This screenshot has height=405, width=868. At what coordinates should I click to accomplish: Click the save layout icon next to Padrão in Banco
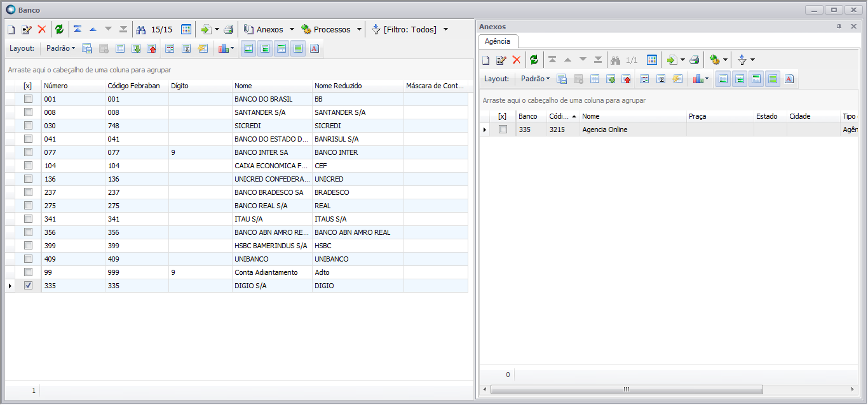(x=87, y=48)
